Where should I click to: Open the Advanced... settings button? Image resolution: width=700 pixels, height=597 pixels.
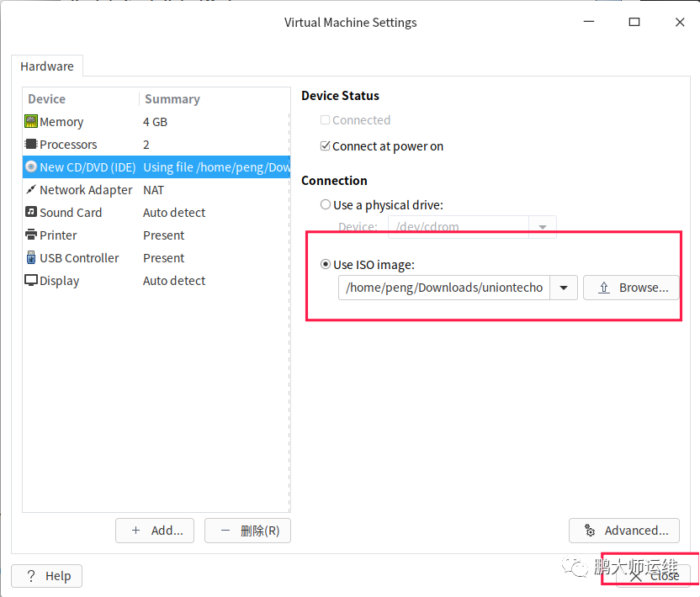pos(624,531)
